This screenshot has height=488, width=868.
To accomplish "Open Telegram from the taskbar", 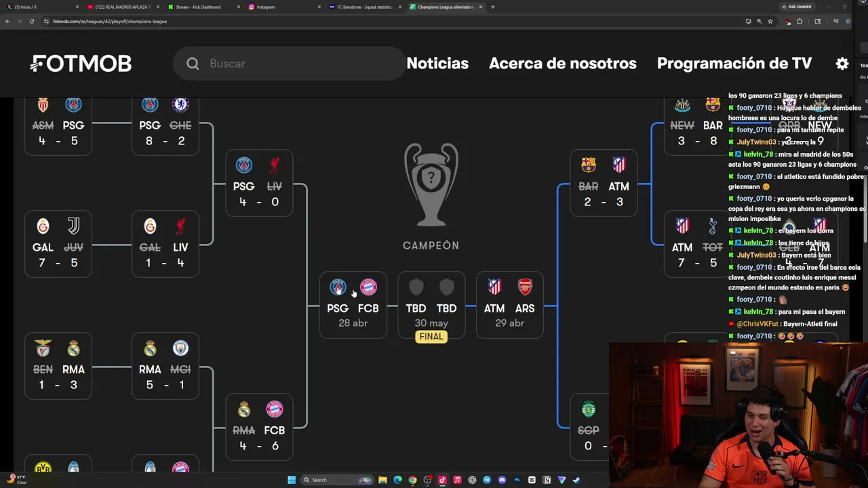I will (x=487, y=480).
